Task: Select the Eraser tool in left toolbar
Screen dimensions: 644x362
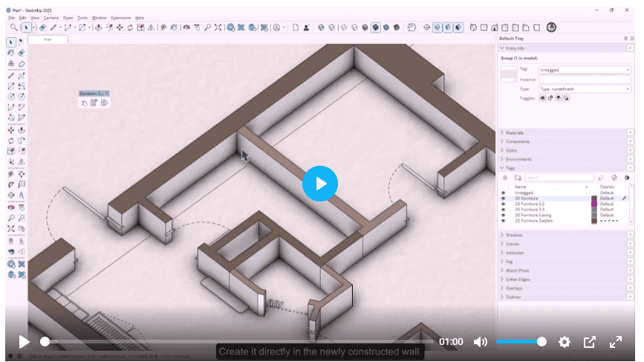Action: 22,53
